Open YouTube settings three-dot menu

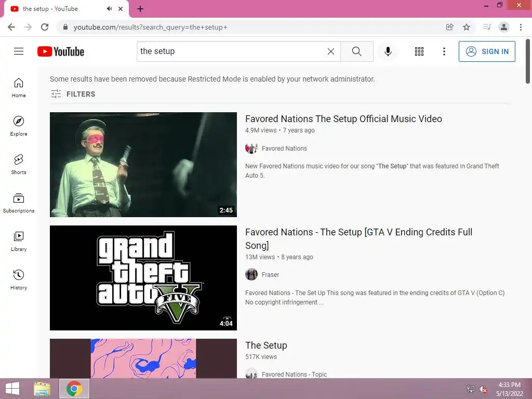point(444,51)
